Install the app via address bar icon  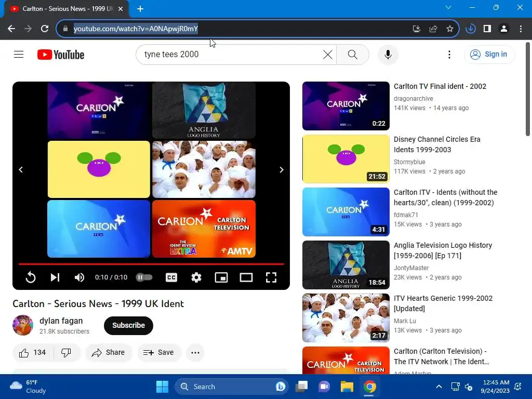coord(416,29)
